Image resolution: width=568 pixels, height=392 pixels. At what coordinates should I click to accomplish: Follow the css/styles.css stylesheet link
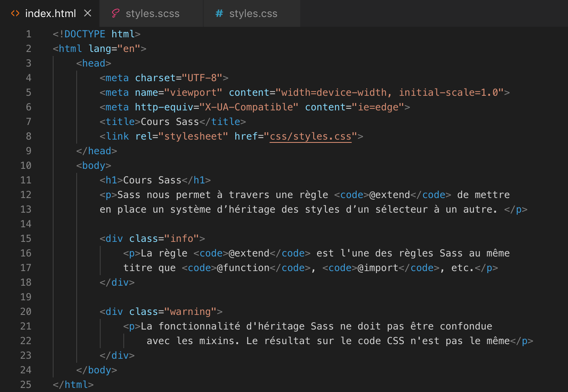[310, 136]
